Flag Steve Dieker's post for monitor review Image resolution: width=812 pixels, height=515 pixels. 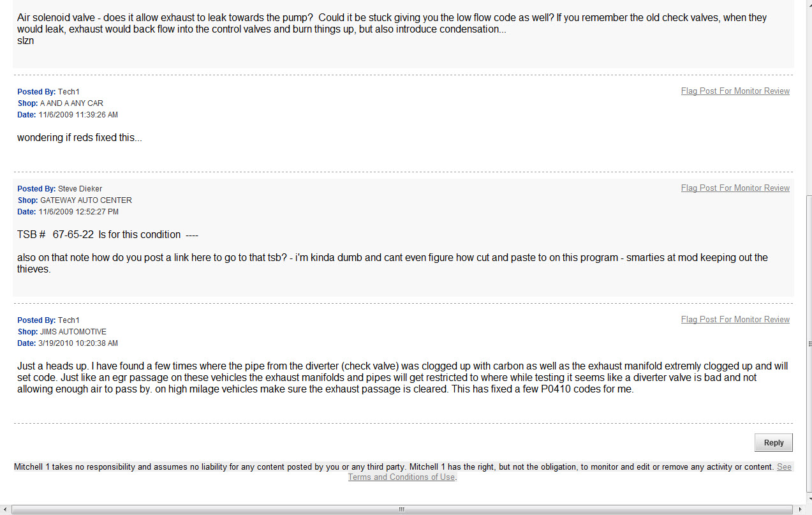(x=735, y=188)
